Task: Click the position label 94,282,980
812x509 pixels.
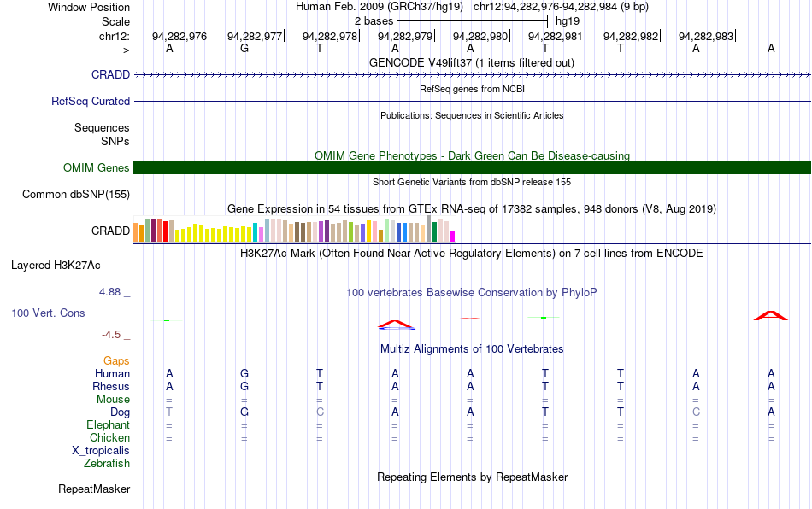Action: coord(480,36)
